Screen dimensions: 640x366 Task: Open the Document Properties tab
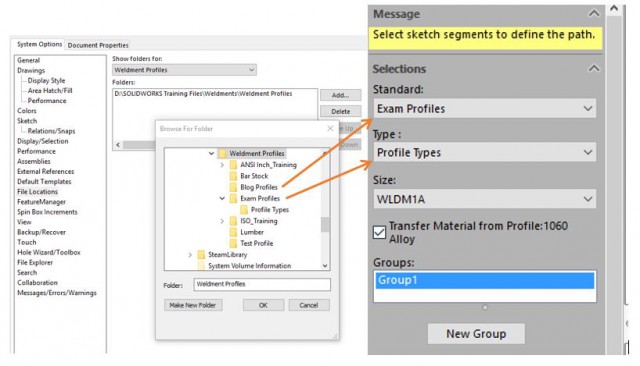pyautogui.click(x=98, y=45)
